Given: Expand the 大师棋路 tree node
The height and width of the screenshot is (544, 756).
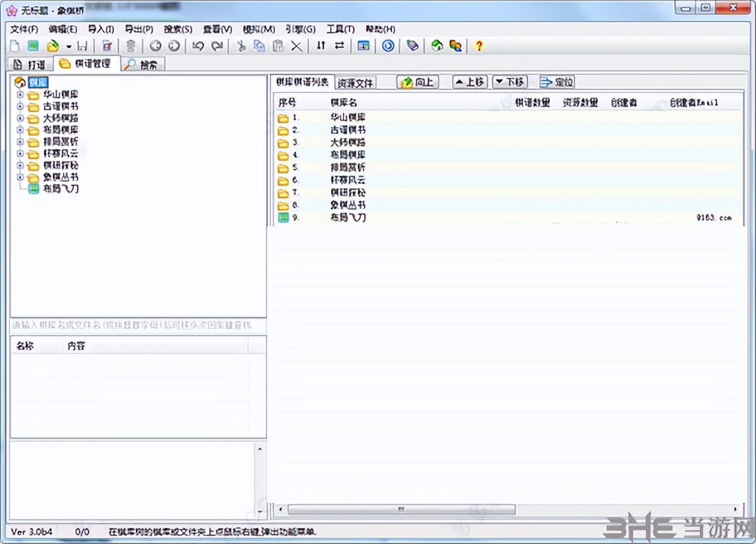Looking at the screenshot, I should (x=20, y=118).
